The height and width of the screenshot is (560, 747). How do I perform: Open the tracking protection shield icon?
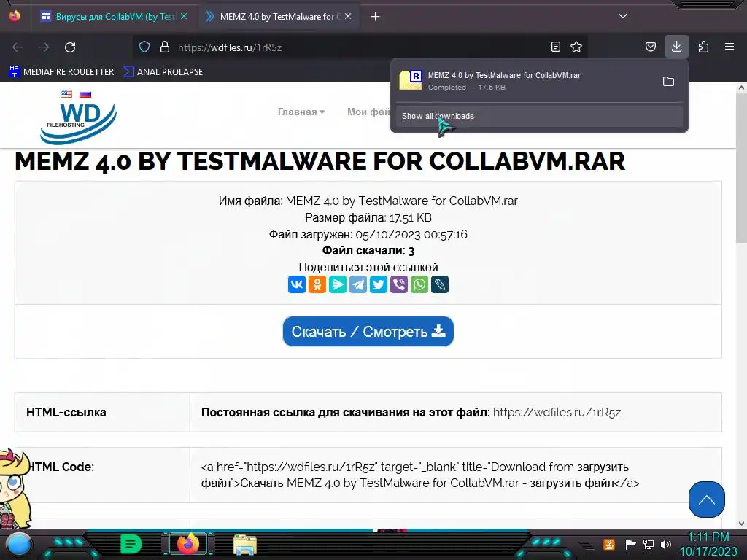click(144, 47)
